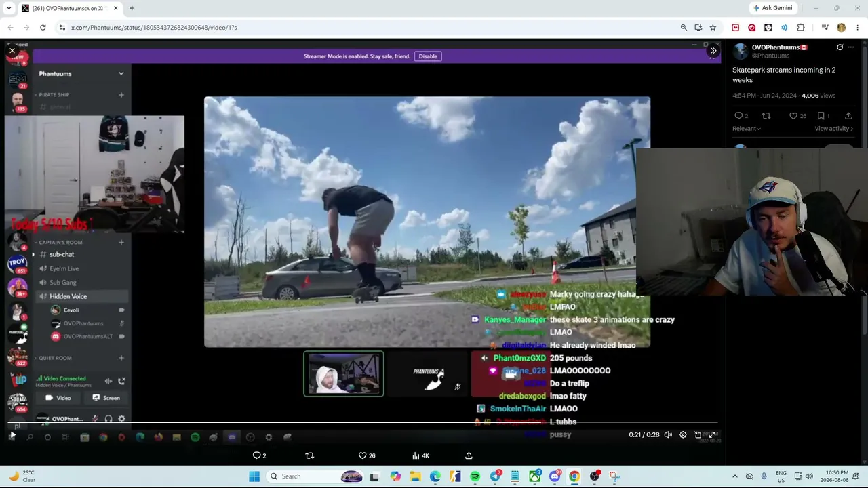
Task: Click the Ask Gemini button
Action: coord(772,8)
